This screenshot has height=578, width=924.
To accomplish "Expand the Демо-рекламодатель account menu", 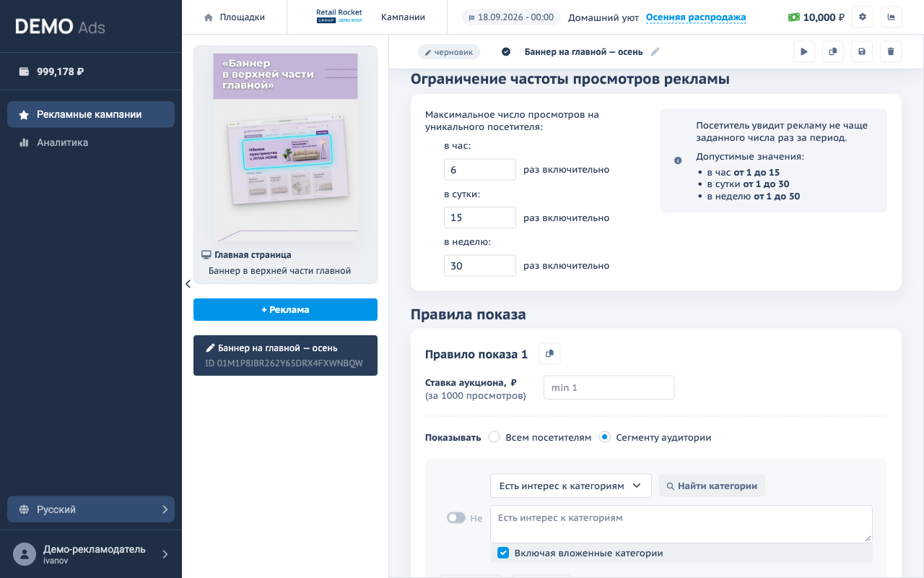I will (x=165, y=554).
